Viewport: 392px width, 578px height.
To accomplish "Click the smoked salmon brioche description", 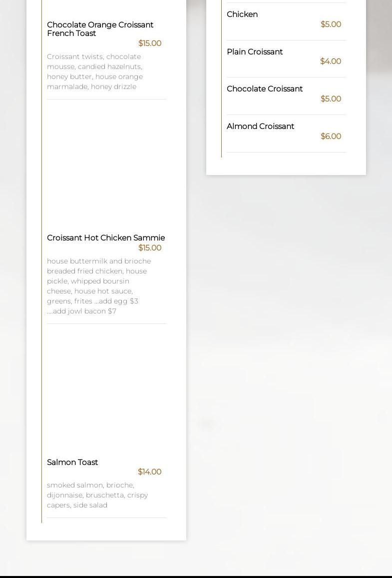I will 97,495.
